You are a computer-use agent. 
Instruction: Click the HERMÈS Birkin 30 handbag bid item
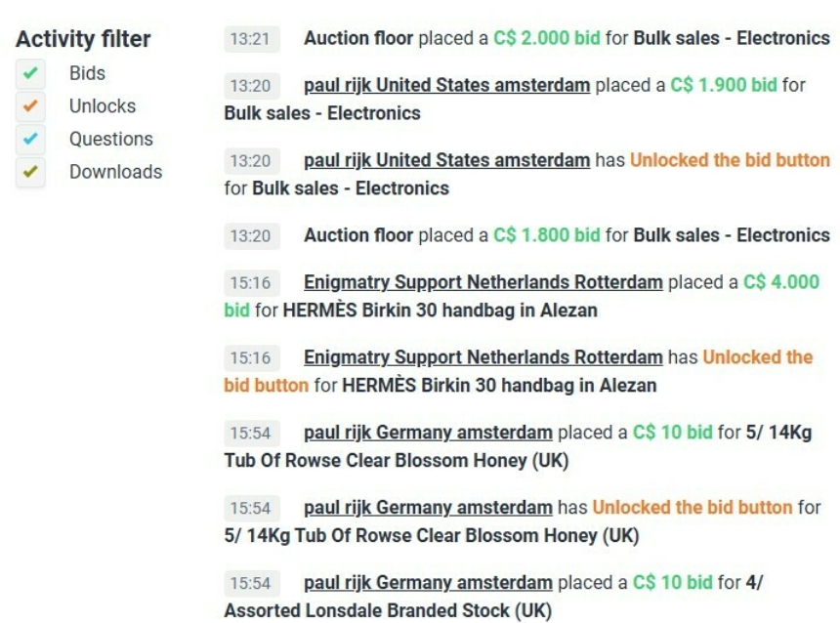440,311
